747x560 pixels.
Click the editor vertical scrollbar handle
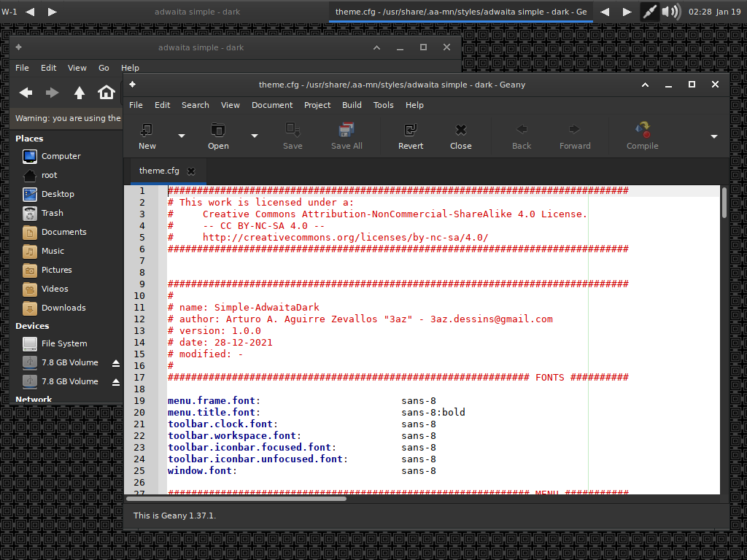coord(724,203)
